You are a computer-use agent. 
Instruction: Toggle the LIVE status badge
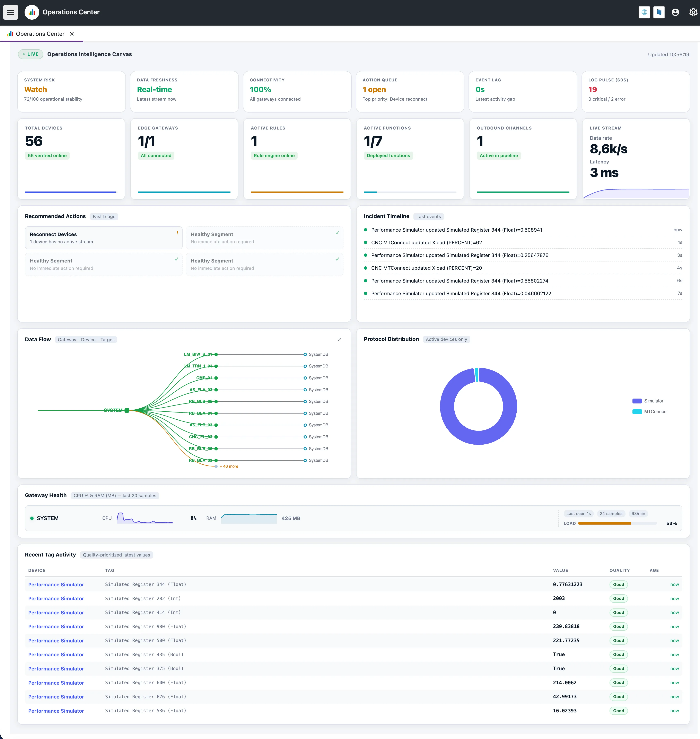[30, 54]
